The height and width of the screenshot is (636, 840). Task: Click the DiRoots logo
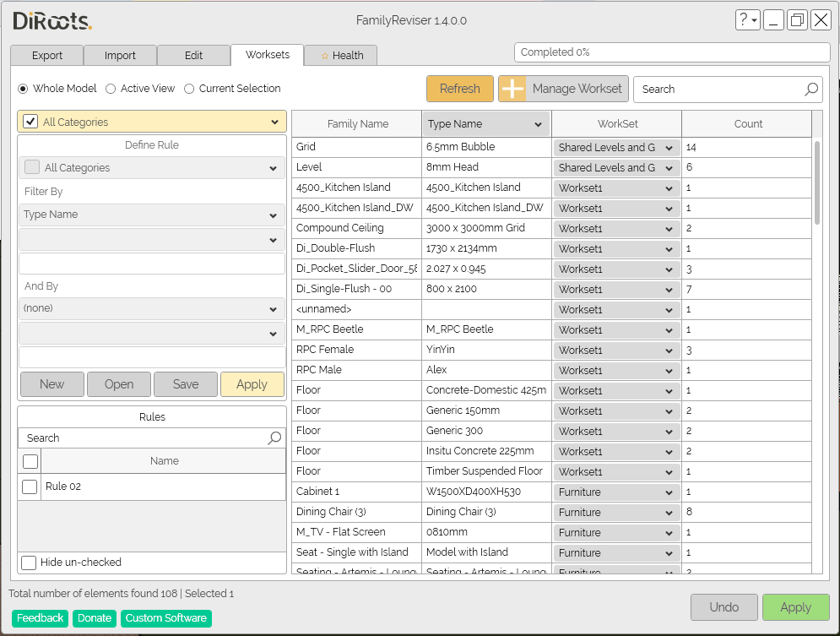pyautogui.click(x=52, y=21)
